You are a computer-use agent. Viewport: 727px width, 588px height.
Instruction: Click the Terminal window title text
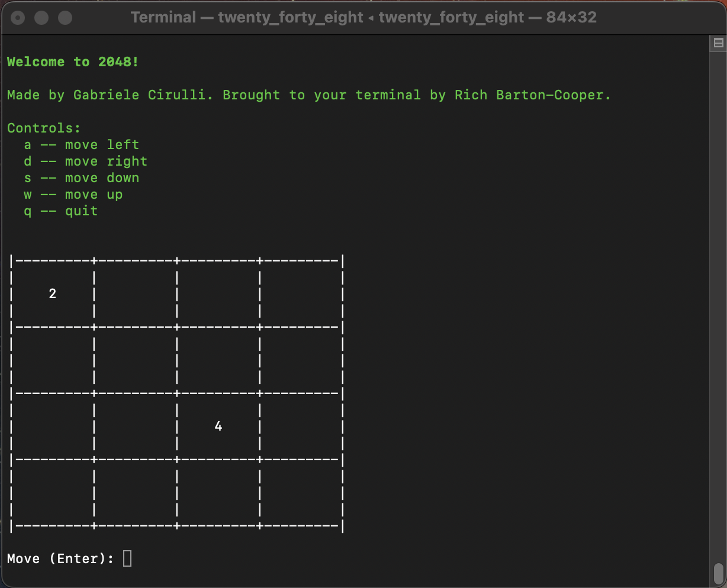(x=363, y=17)
